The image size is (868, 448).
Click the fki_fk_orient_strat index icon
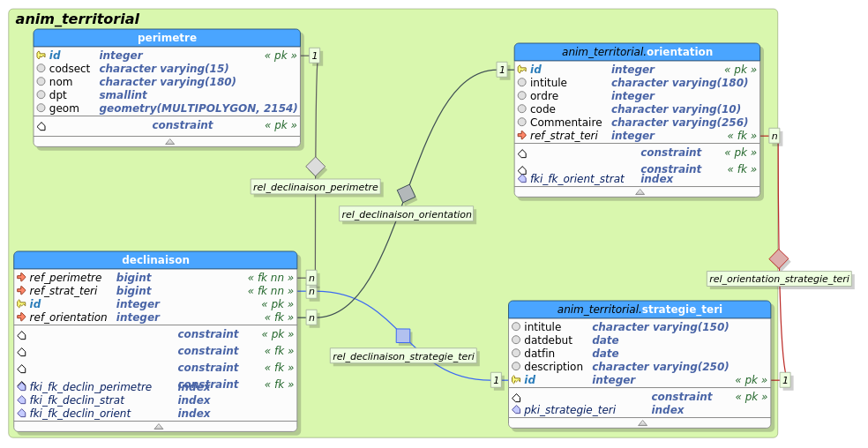(x=522, y=179)
